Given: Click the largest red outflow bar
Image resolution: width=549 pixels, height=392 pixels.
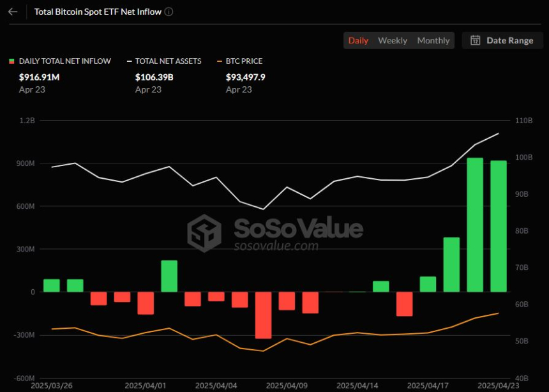Looking at the screenshot, I should (x=263, y=315).
